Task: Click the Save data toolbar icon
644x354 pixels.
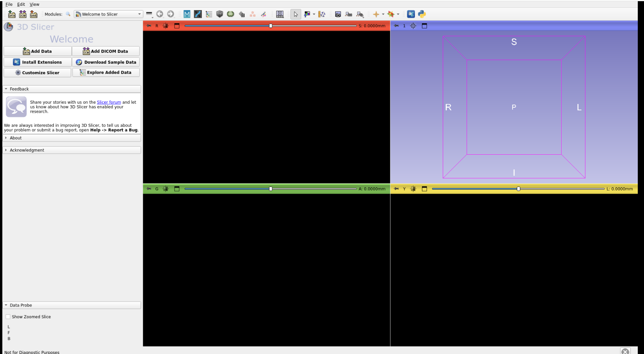Action: [x=34, y=14]
